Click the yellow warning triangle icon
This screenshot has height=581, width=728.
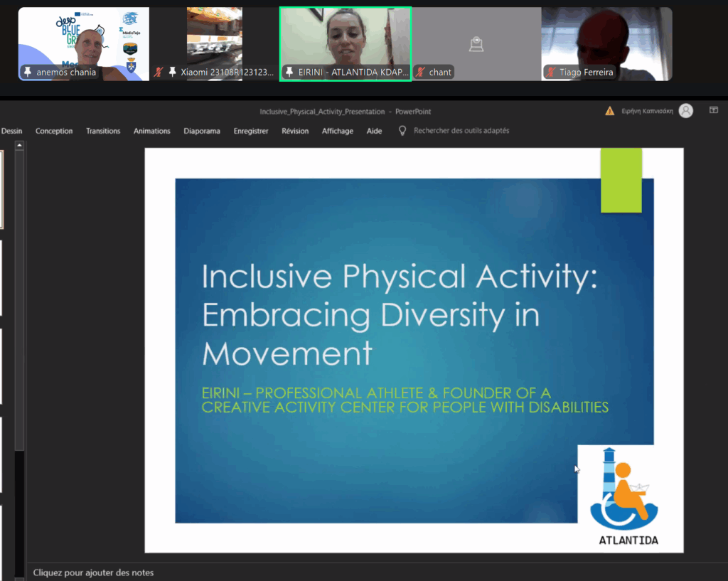609,111
